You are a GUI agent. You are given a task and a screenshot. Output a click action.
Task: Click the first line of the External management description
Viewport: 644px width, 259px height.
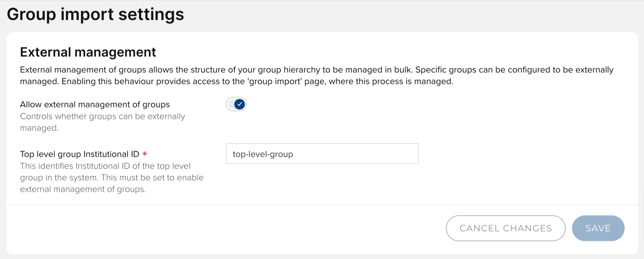coord(316,70)
